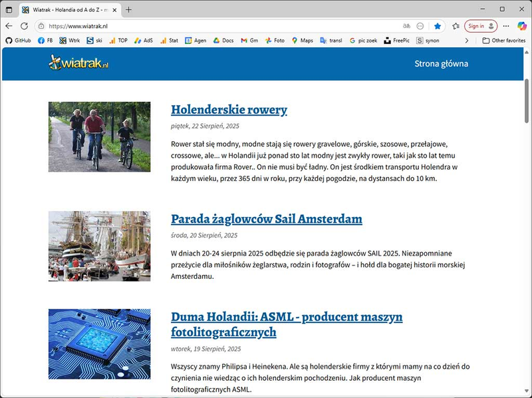Open browser Settings and more menu
The image size is (532, 398).
pyautogui.click(x=507, y=26)
